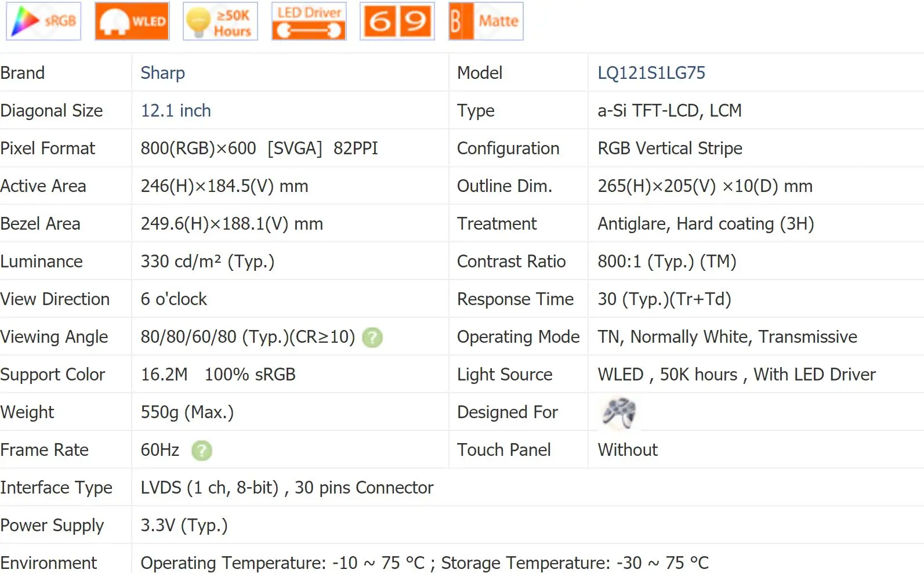Click the Support Color row label

tap(53, 375)
